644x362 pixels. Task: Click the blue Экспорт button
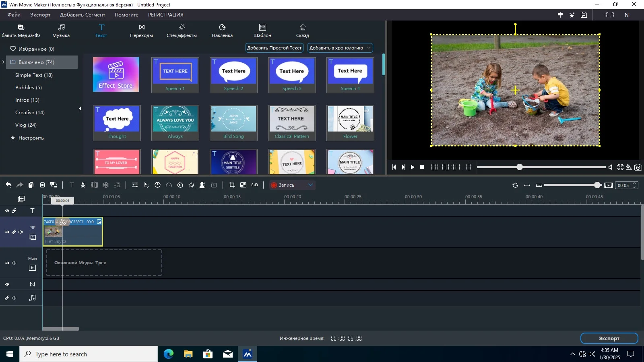609,338
